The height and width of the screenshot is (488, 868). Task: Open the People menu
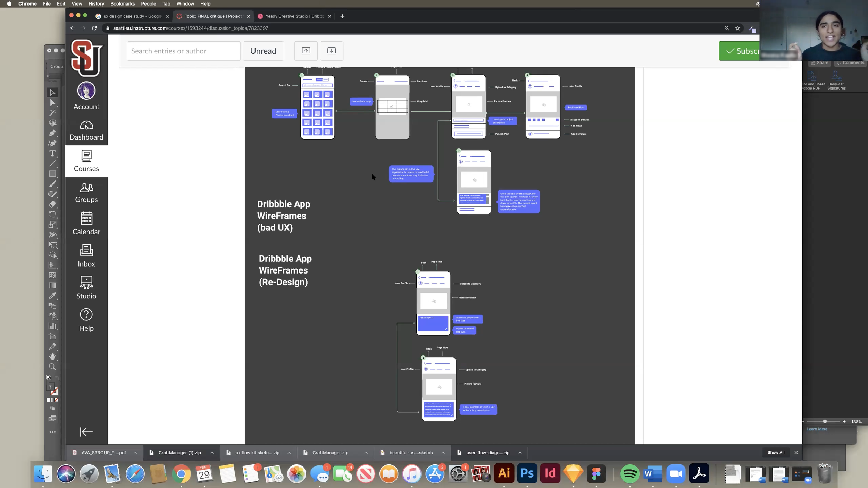tap(148, 4)
